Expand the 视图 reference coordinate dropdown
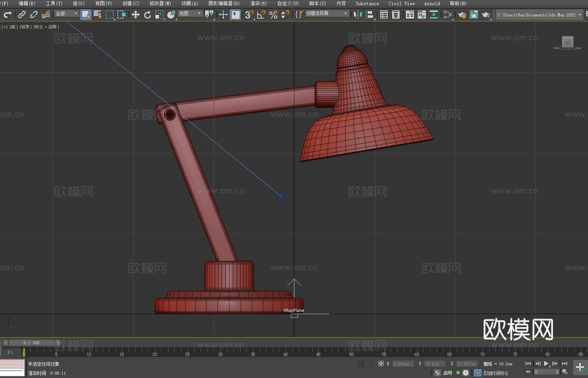This screenshot has width=588, height=378. point(190,14)
